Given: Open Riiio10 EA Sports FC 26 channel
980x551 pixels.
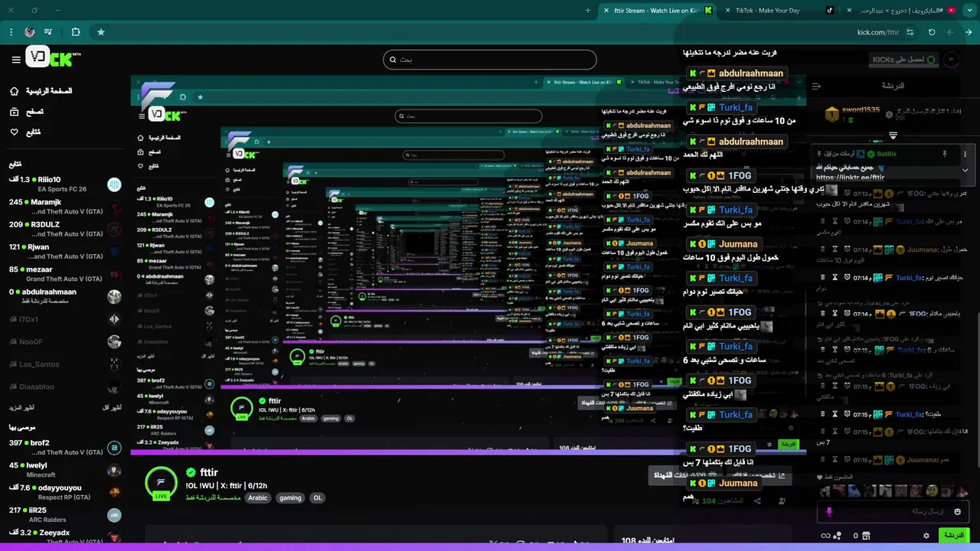Looking at the screenshot, I should pyautogui.click(x=65, y=184).
